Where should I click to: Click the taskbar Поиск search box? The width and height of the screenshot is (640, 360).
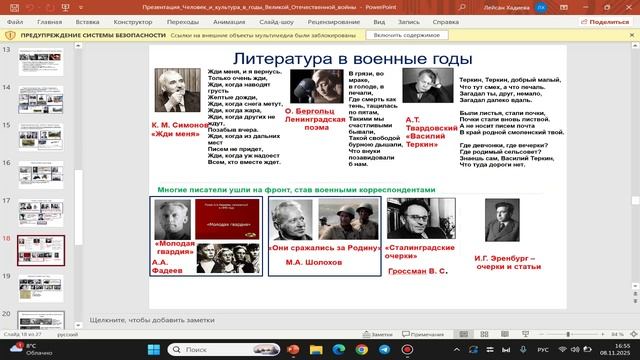(224, 350)
